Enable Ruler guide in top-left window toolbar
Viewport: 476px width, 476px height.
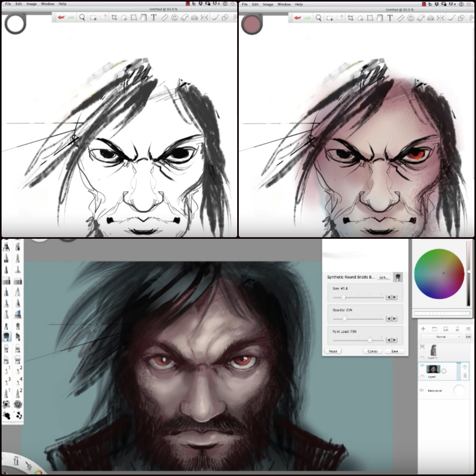pos(164,18)
